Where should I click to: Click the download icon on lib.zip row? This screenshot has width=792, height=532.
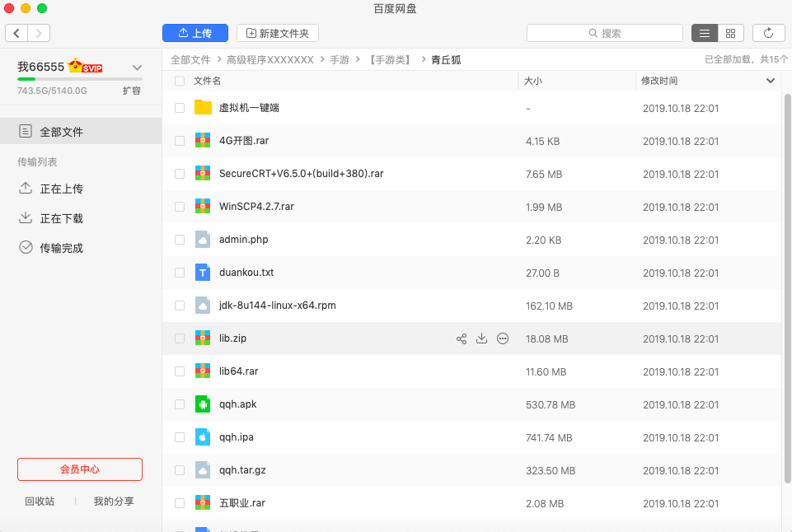tap(482, 338)
